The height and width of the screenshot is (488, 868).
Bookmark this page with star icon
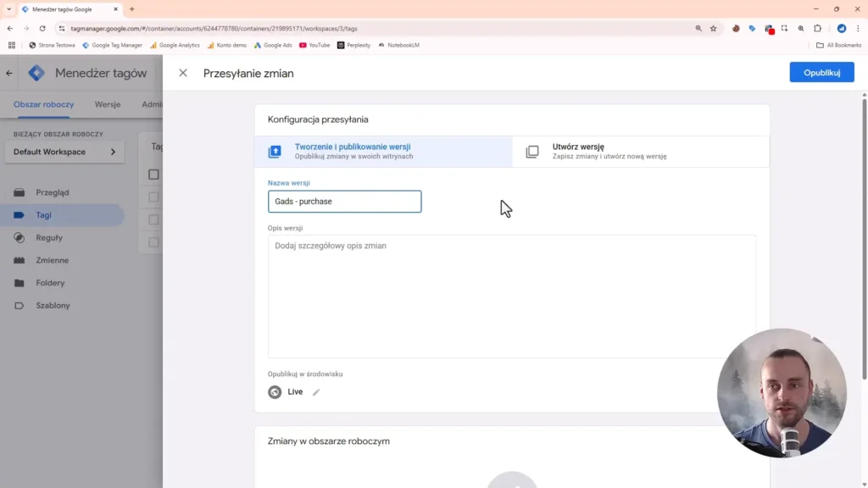(x=714, y=28)
